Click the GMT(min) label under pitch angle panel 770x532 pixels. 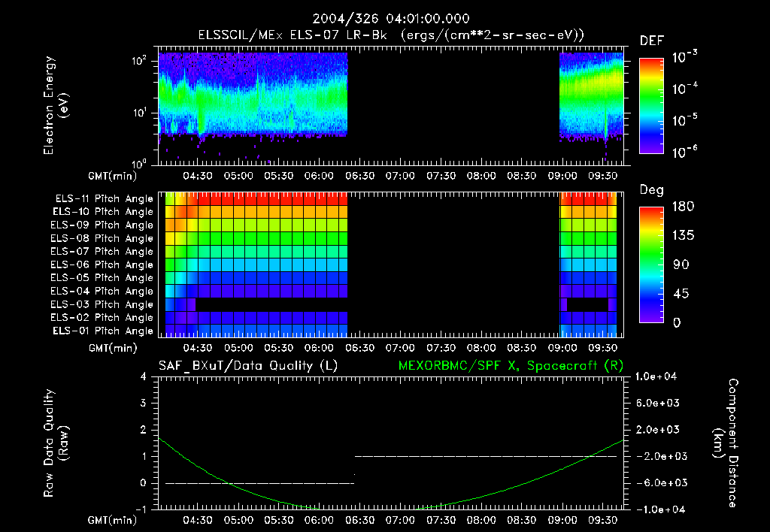pyautogui.click(x=113, y=349)
